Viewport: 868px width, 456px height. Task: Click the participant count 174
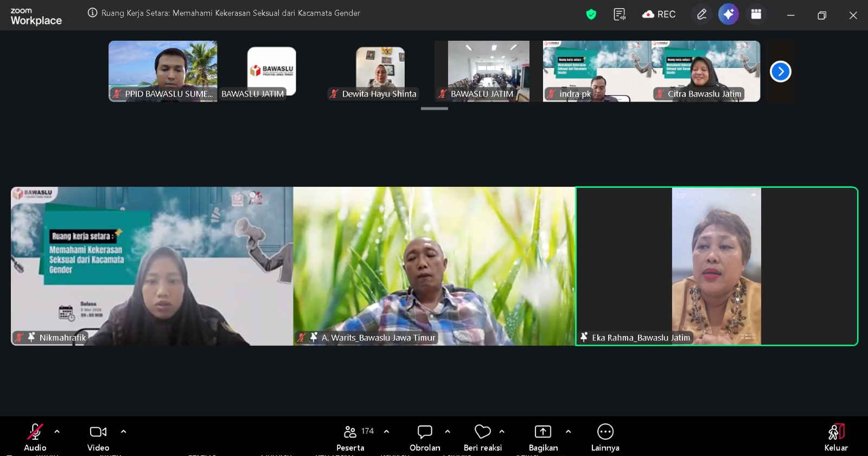368,431
